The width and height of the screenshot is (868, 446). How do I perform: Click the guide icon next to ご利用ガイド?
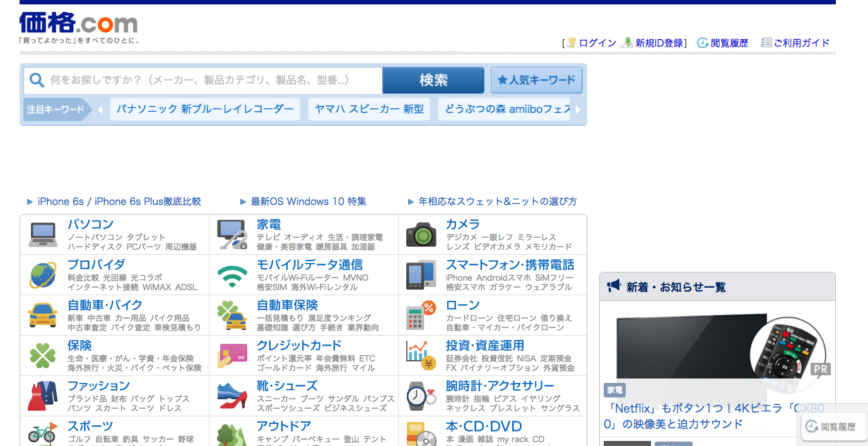tap(766, 42)
